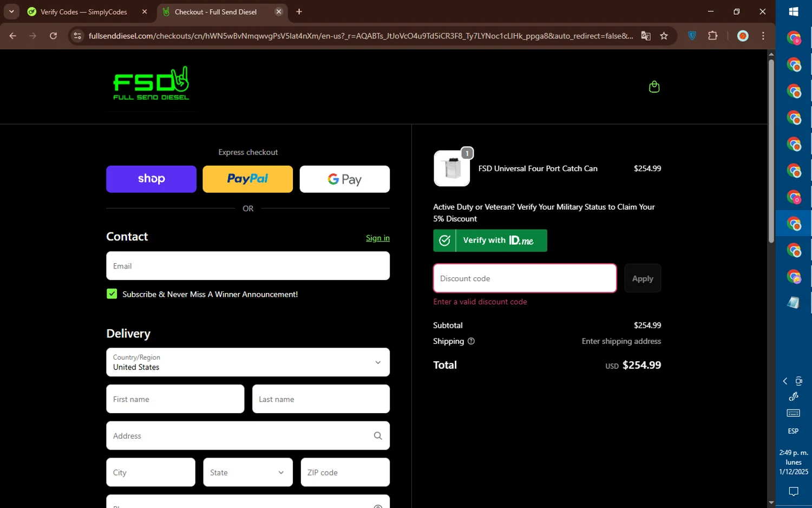The image size is (812, 508).
Task: Reload the checkout page
Action: (x=53, y=36)
